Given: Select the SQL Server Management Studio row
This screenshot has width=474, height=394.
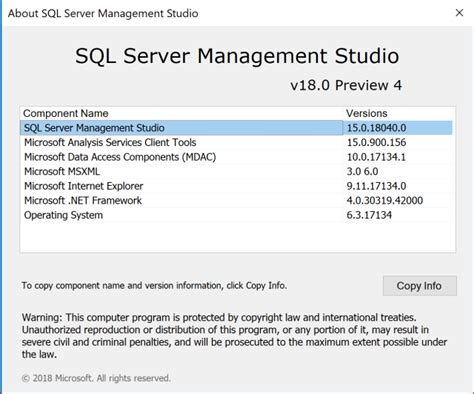Looking at the screenshot, I should tap(236, 128).
